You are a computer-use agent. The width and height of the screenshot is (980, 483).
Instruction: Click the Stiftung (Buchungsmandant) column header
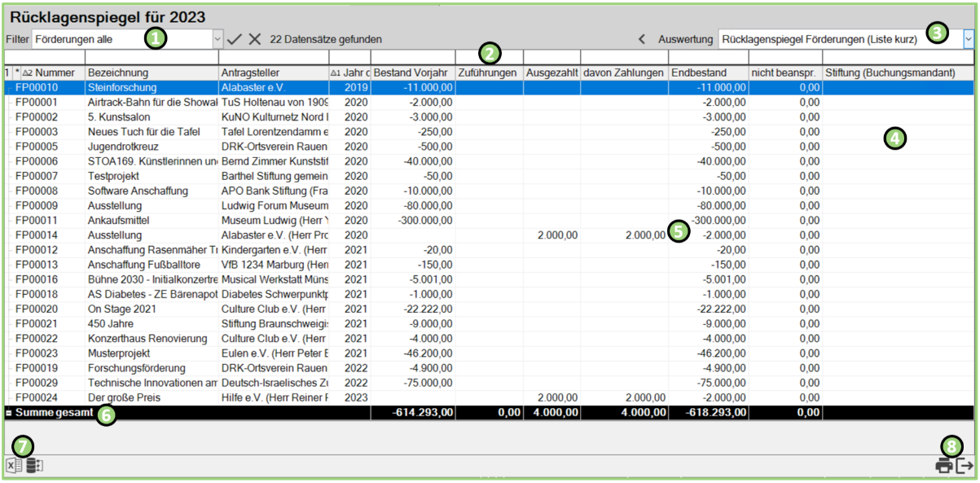click(890, 73)
